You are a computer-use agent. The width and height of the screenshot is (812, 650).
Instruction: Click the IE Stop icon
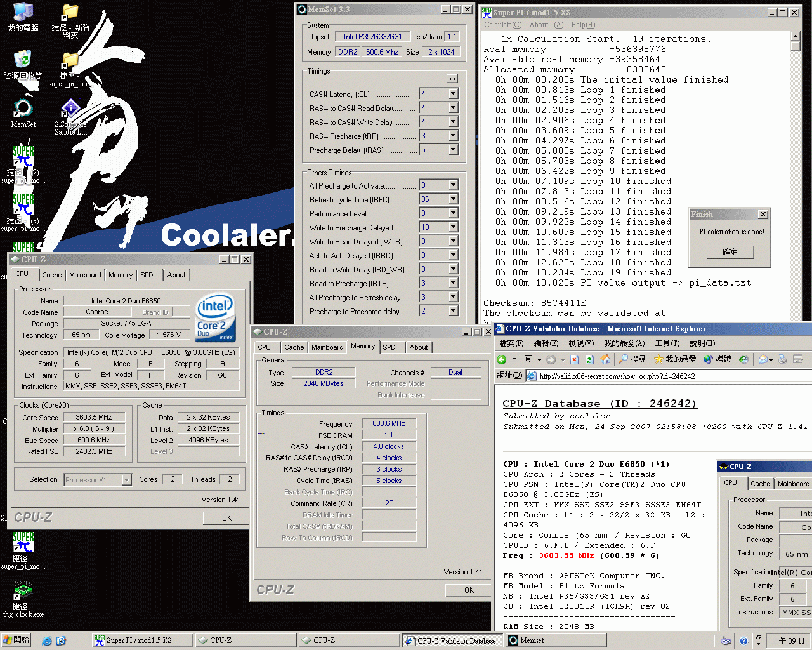pyautogui.click(x=574, y=359)
